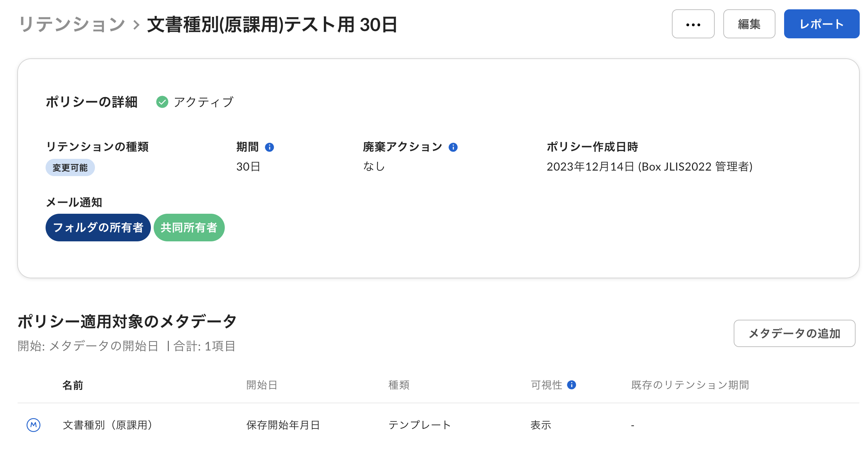Viewport: 868px width, 462px height.
Task: Click the info icon next to 期間
Action: tap(269, 147)
